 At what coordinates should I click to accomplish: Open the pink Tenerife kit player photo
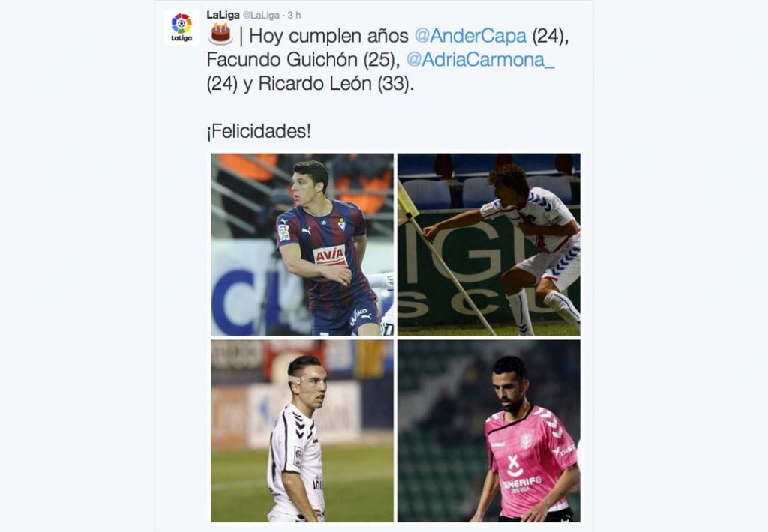tap(489, 431)
